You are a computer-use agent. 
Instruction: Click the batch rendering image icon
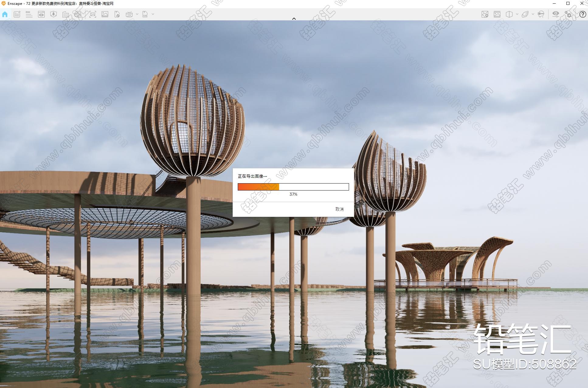click(x=105, y=14)
